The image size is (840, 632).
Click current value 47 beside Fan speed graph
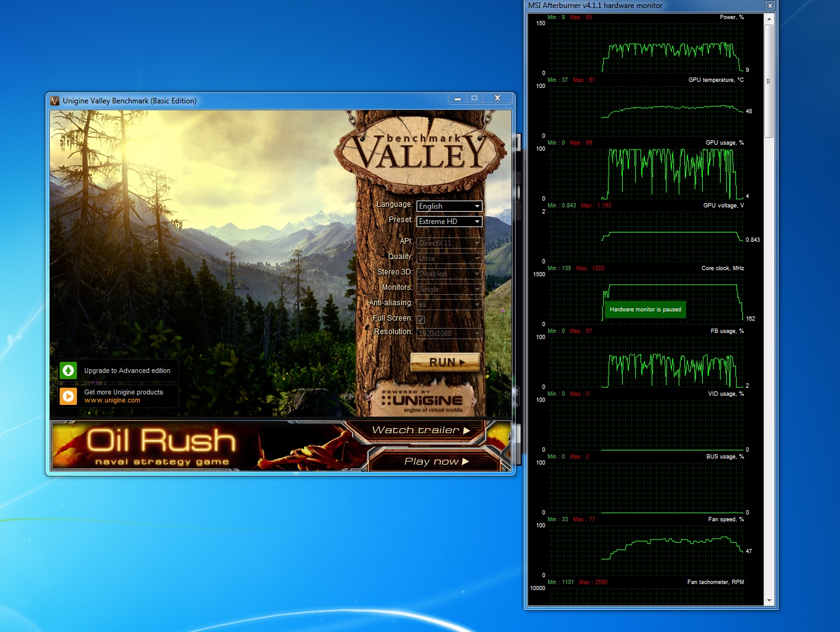click(x=749, y=551)
